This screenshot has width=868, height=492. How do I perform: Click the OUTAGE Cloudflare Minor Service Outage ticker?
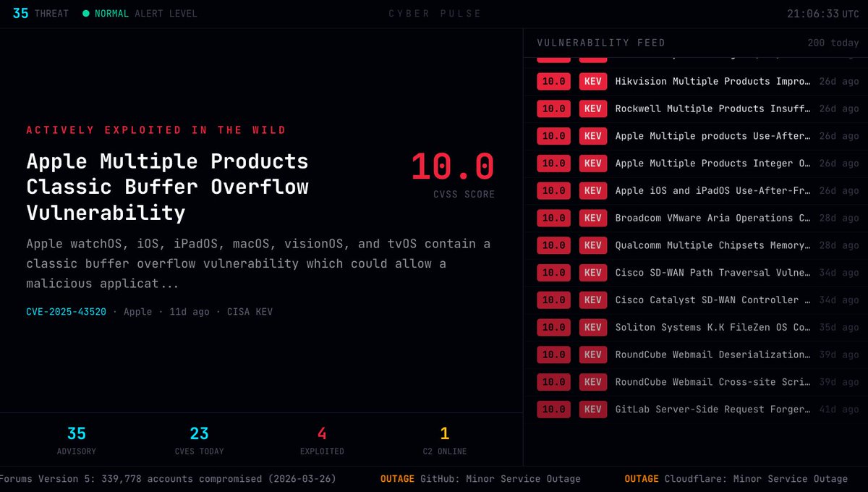pos(736,479)
